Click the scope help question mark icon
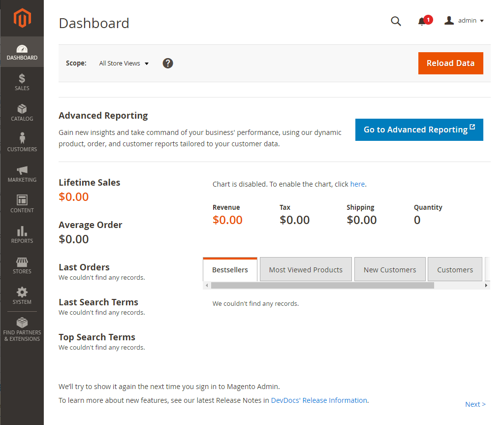The width and height of the screenshot is (504, 425). 168,63
